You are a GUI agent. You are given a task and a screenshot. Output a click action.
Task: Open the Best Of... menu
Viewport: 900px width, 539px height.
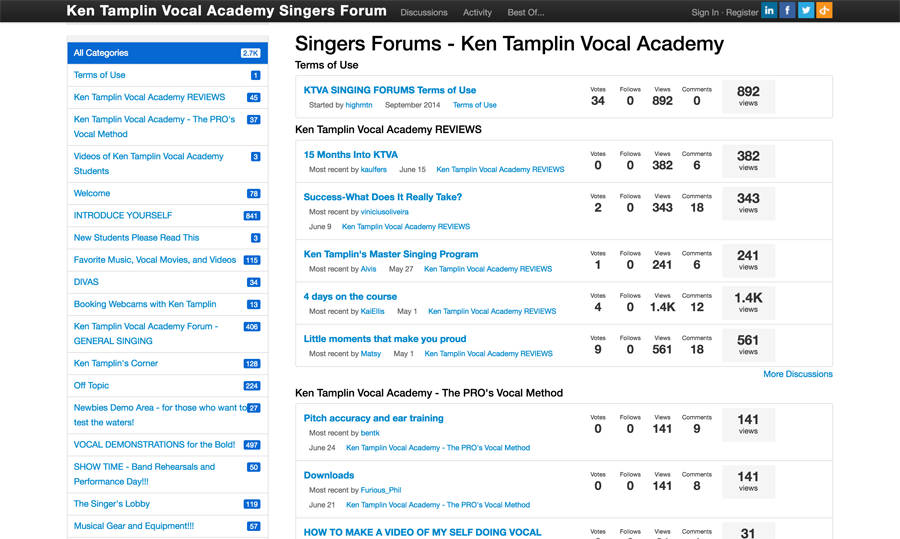coord(526,12)
